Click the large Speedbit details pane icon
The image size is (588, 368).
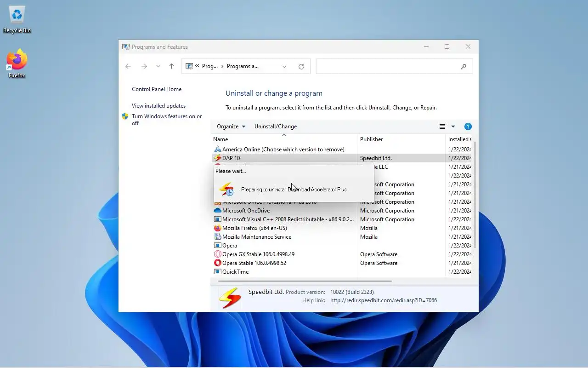tap(230, 298)
